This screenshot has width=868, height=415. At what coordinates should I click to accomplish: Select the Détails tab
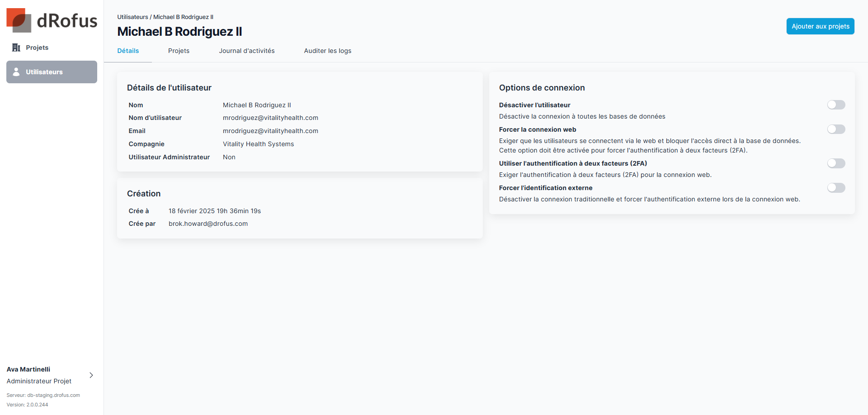(x=128, y=51)
